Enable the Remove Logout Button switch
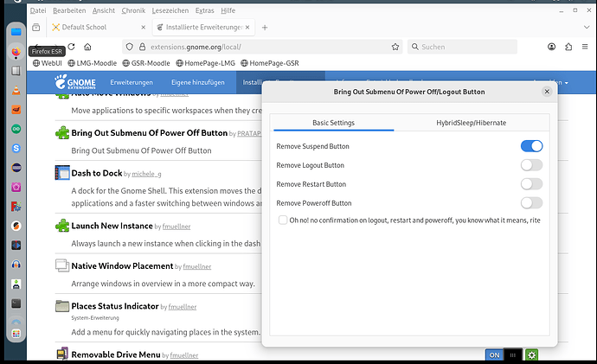 click(531, 165)
